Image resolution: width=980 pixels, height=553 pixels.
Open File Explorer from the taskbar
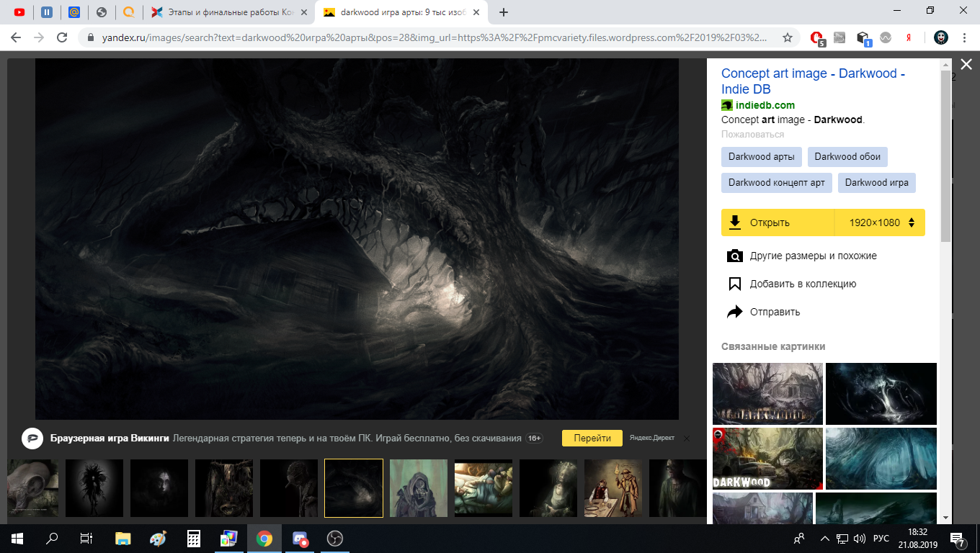point(123,539)
